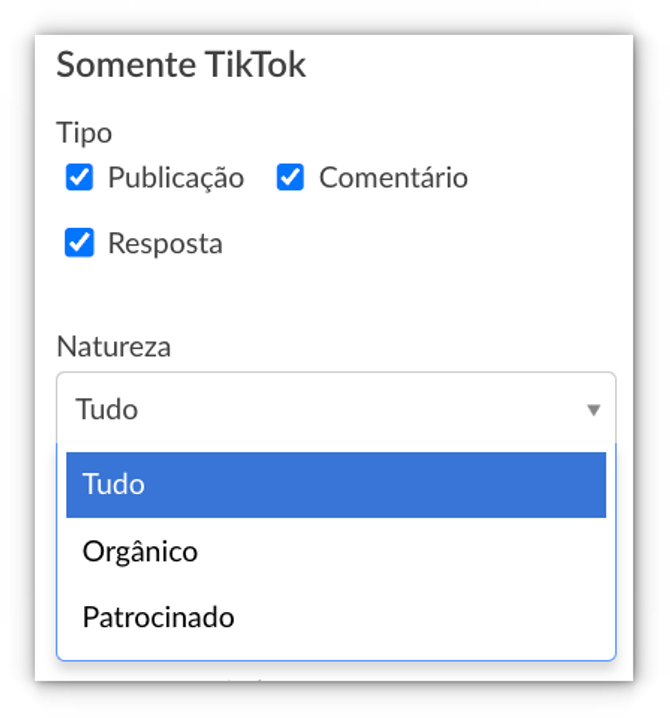
Task: Click the Tipo section label
Action: [84, 132]
